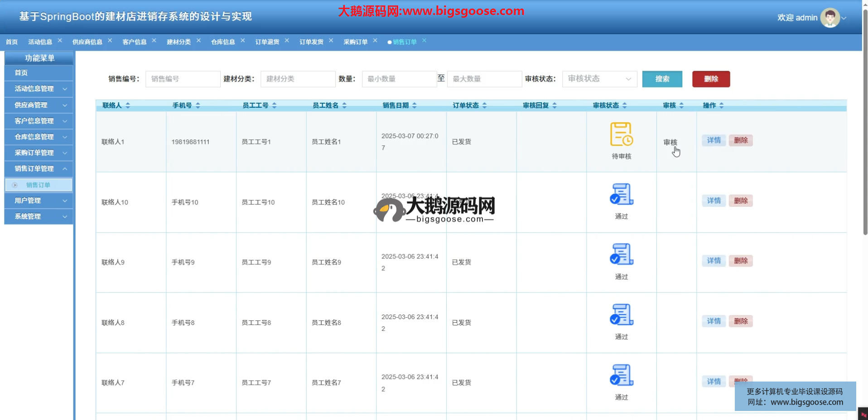868x420 pixels.
Task: Open the 审核状态 filter dropdown
Action: click(x=599, y=79)
